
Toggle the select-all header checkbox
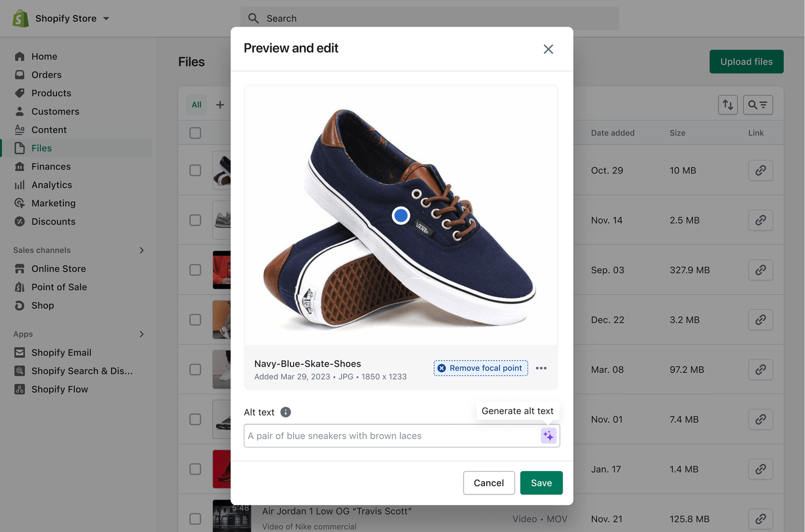pyautogui.click(x=195, y=133)
